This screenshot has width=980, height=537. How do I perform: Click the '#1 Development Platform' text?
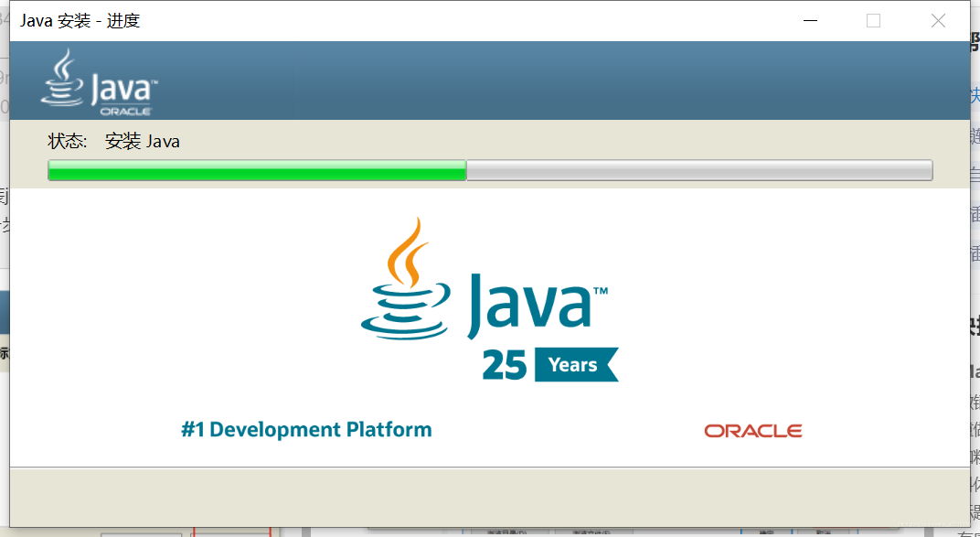[306, 429]
